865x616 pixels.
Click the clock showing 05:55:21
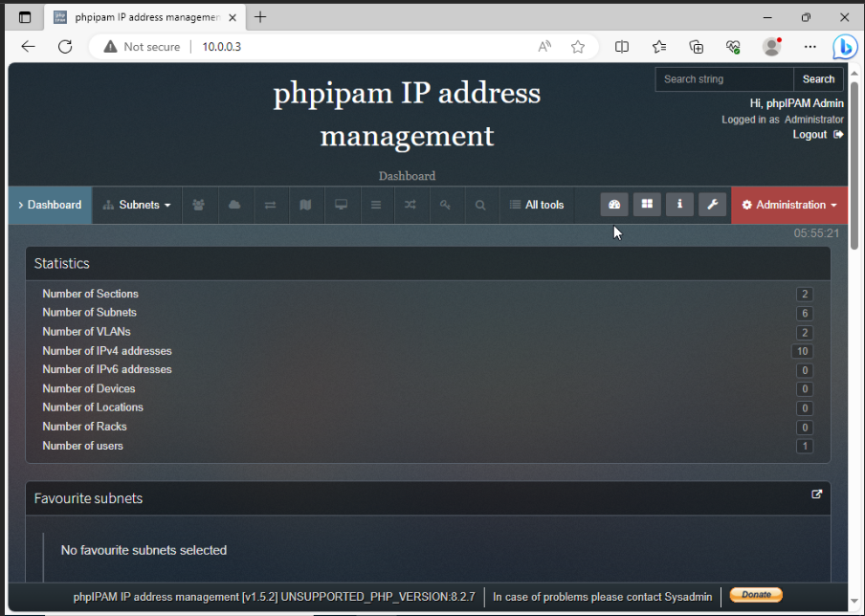pyautogui.click(x=816, y=233)
